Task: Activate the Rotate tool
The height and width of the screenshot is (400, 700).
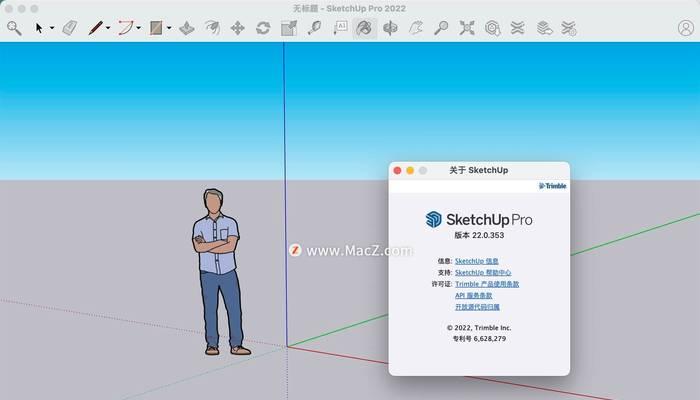Action: tap(263, 28)
